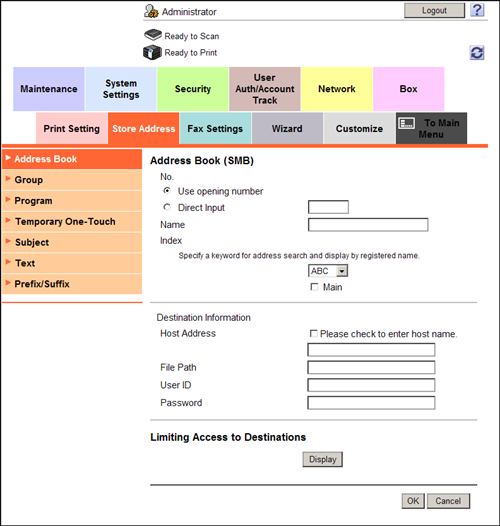This screenshot has width=500, height=526.
Task: Switch to System Settings tab
Action: 121,89
